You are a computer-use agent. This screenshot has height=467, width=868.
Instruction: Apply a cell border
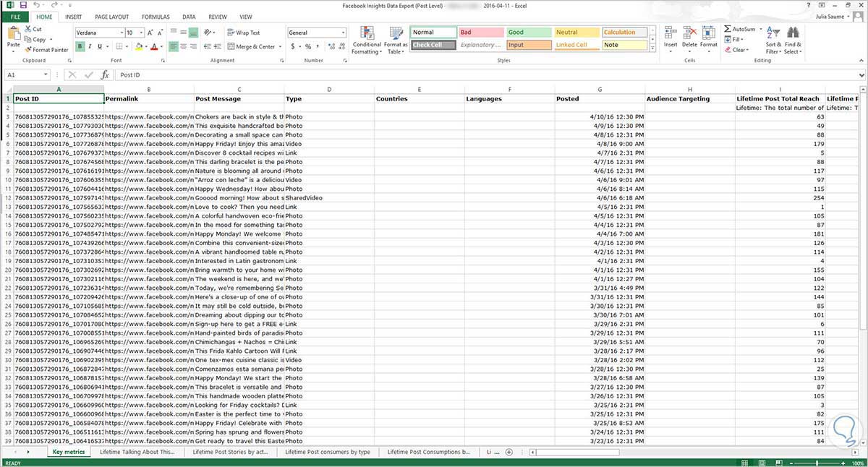point(121,47)
